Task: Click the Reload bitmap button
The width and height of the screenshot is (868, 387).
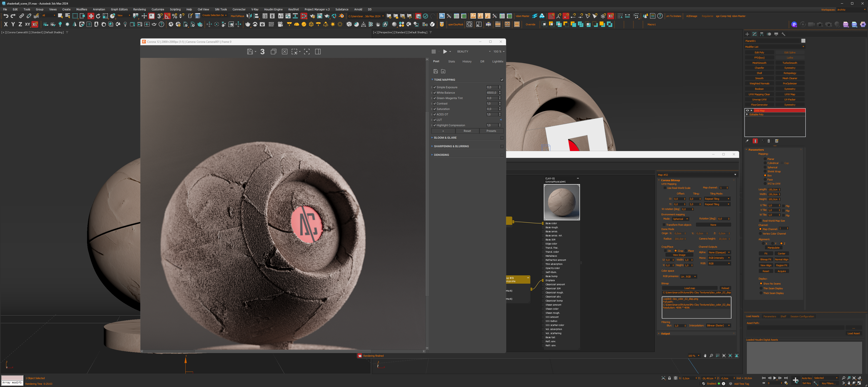Action: [x=725, y=288]
